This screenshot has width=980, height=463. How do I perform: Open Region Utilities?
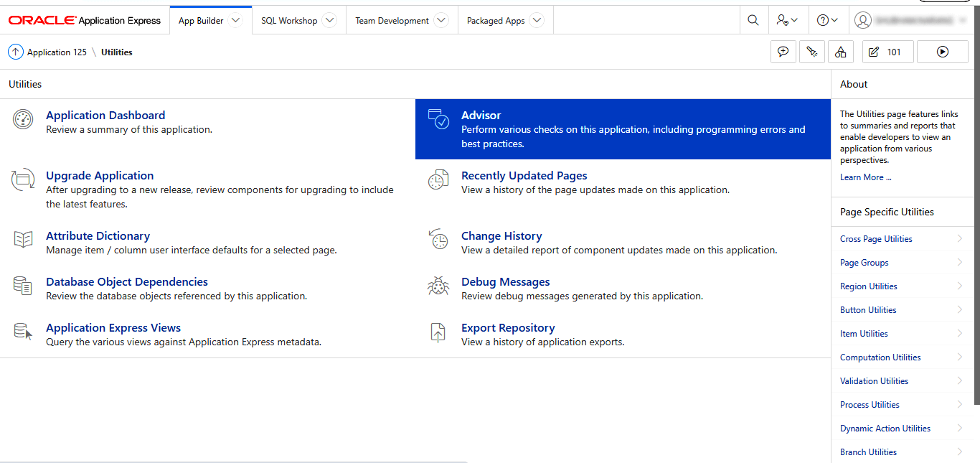pos(903,286)
